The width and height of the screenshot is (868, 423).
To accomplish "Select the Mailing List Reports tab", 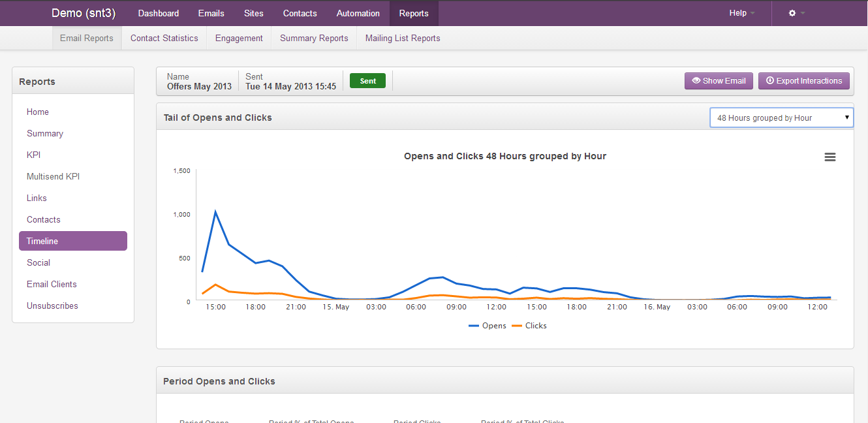I will (402, 38).
